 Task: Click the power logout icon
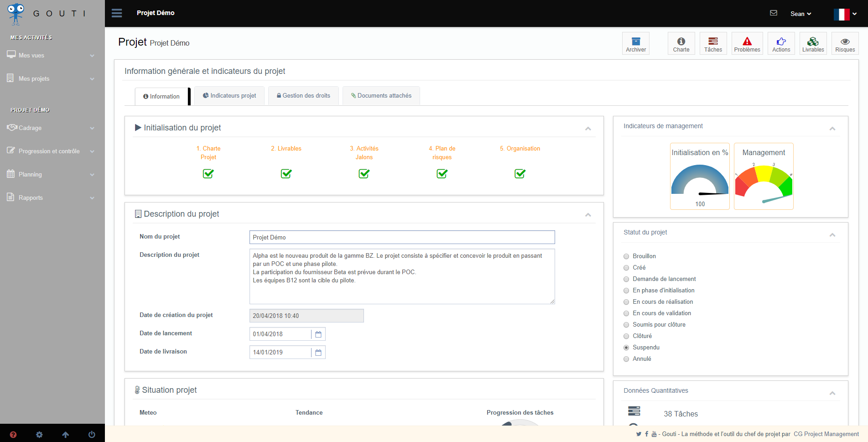point(92,435)
